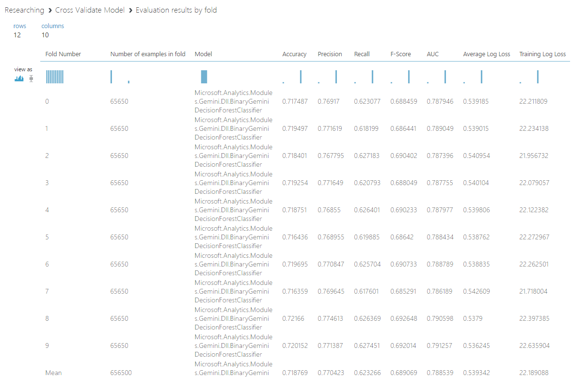
Task: Open AUC histogram thumbnail
Action: pos(436,77)
